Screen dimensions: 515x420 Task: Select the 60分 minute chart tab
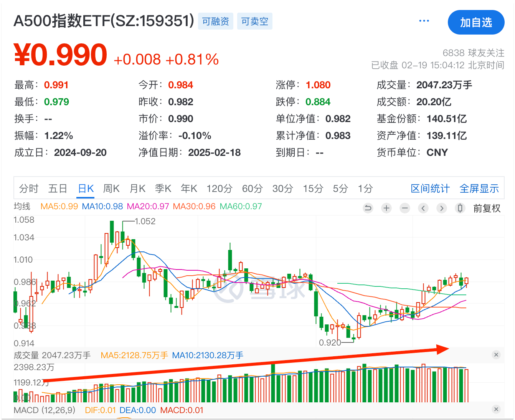point(252,189)
